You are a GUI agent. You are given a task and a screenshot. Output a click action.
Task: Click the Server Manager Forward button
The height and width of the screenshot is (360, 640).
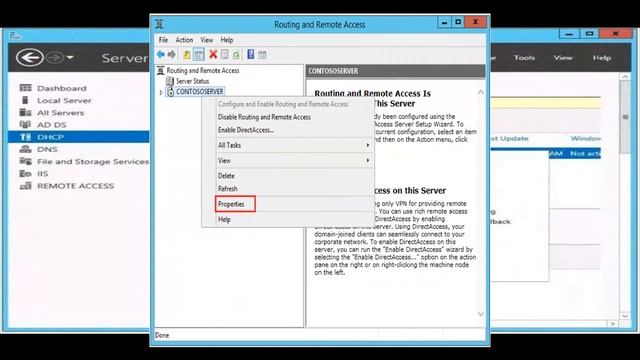pyautogui.click(x=54, y=58)
